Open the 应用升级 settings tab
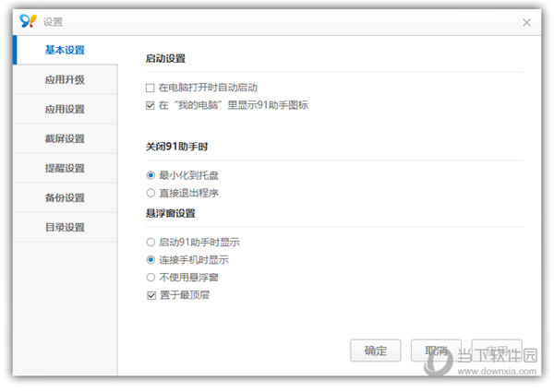 pyautogui.click(x=65, y=79)
